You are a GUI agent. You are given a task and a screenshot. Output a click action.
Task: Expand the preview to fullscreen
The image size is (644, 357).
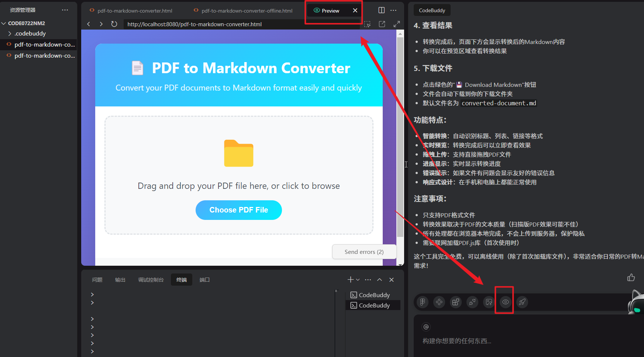[x=397, y=24]
